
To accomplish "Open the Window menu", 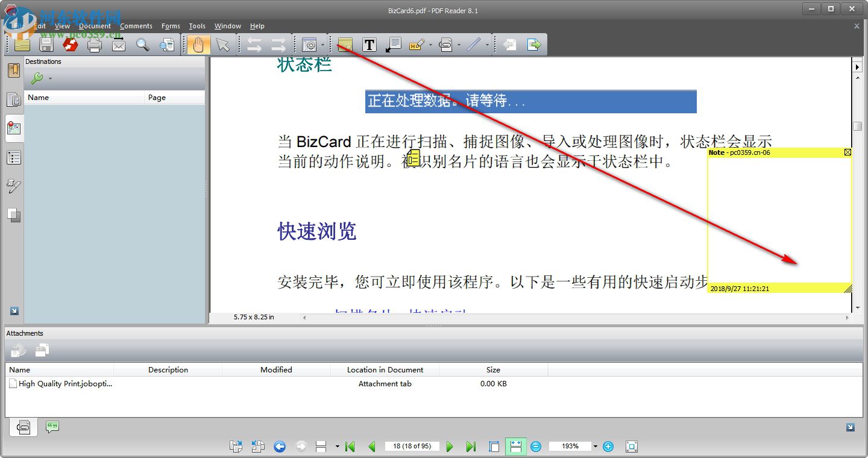I will (228, 26).
